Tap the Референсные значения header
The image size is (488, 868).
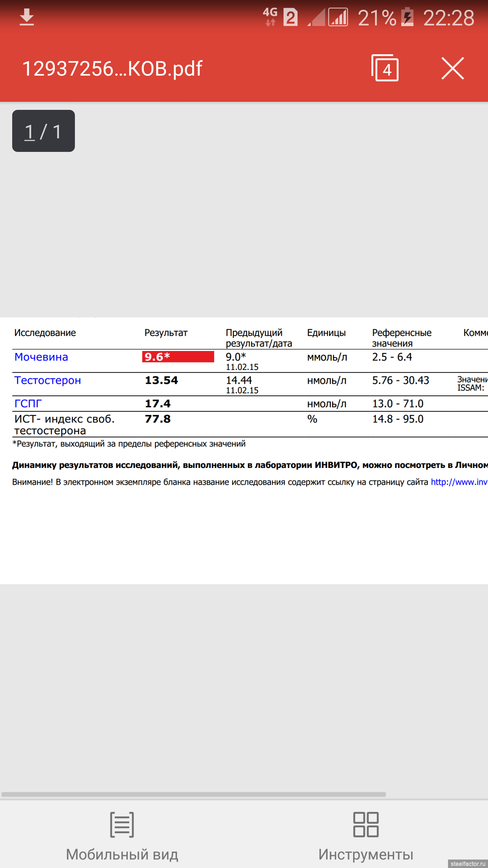click(x=402, y=338)
